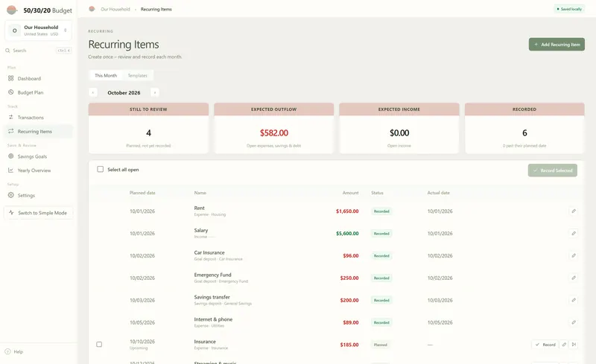The width and height of the screenshot is (596, 364).
Task: Click the Saved locally status badge
Action: coord(569,9)
